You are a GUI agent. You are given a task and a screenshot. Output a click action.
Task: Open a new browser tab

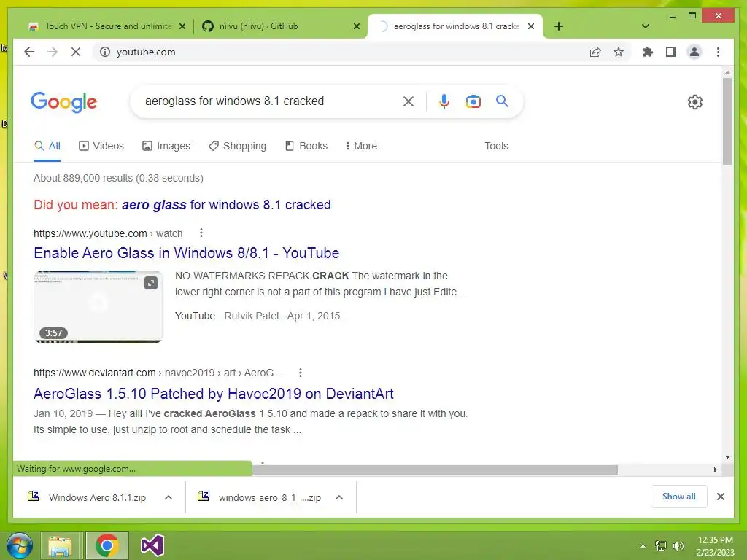[559, 26]
